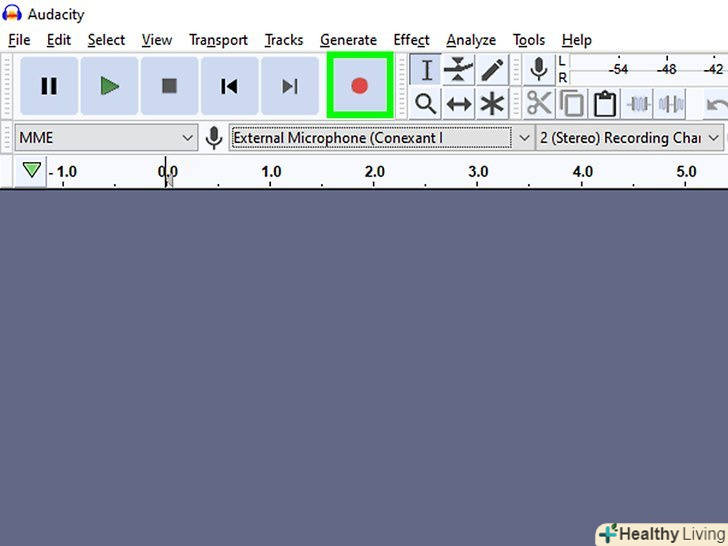Open the 2 (Stereo) Recording Channels dropdown
This screenshot has height=546, width=728.
[629, 138]
